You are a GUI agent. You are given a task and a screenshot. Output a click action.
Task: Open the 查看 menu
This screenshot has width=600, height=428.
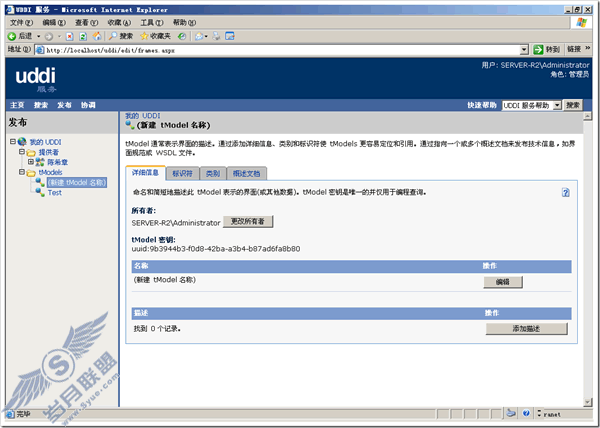pos(86,23)
